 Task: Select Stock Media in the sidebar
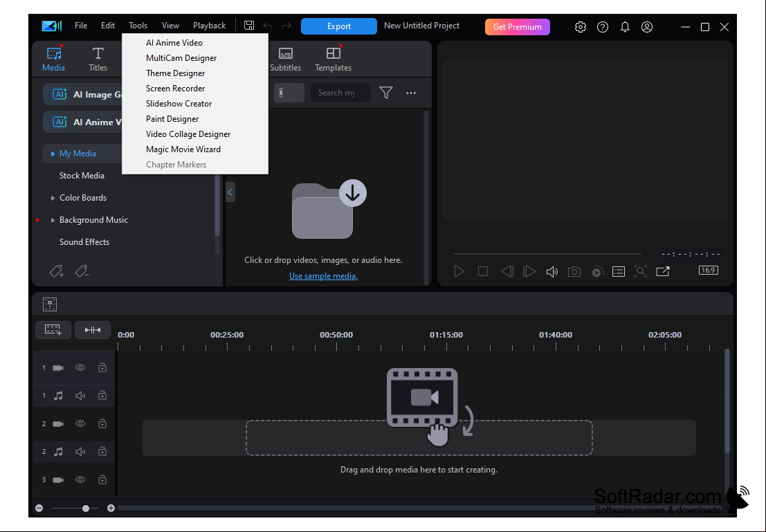(82, 176)
